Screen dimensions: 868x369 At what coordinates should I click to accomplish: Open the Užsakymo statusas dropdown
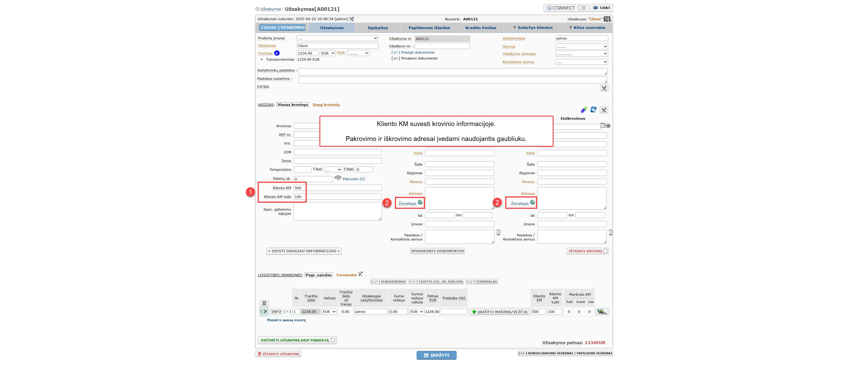click(582, 54)
